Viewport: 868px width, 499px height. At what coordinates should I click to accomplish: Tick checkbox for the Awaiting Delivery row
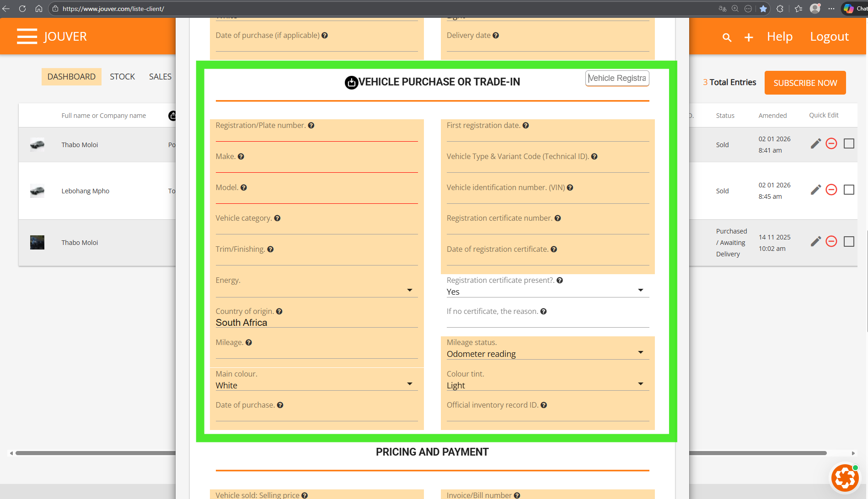pyautogui.click(x=849, y=241)
